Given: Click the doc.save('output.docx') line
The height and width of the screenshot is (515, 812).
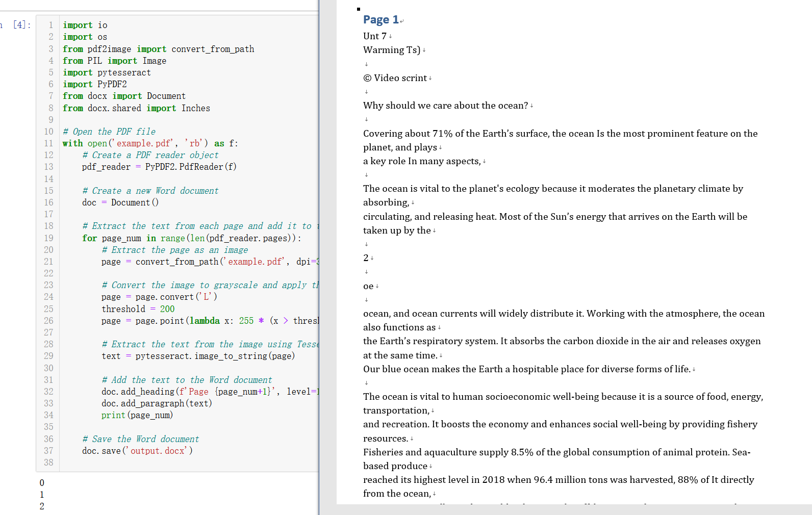Looking at the screenshot, I should [137, 451].
